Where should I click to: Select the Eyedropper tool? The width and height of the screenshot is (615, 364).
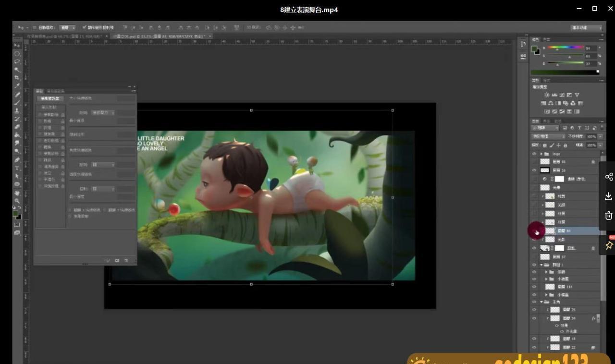pyautogui.click(x=17, y=86)
